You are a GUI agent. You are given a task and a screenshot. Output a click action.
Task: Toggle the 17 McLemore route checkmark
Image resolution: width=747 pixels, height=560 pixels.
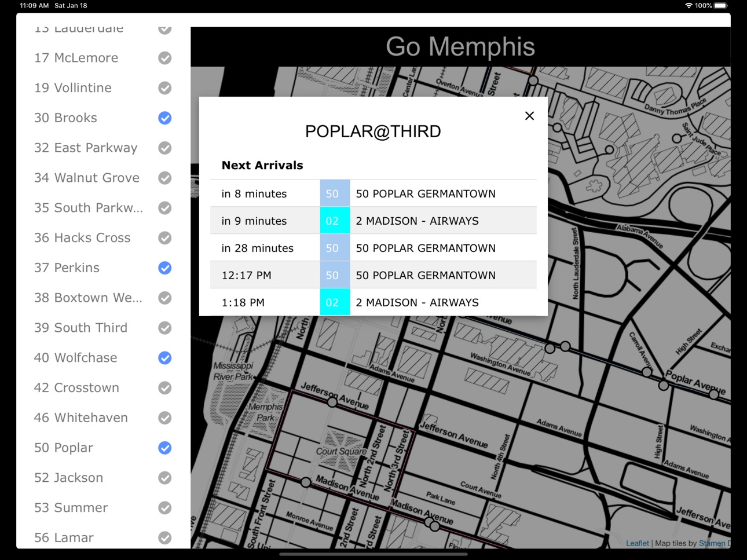(165, 58)
